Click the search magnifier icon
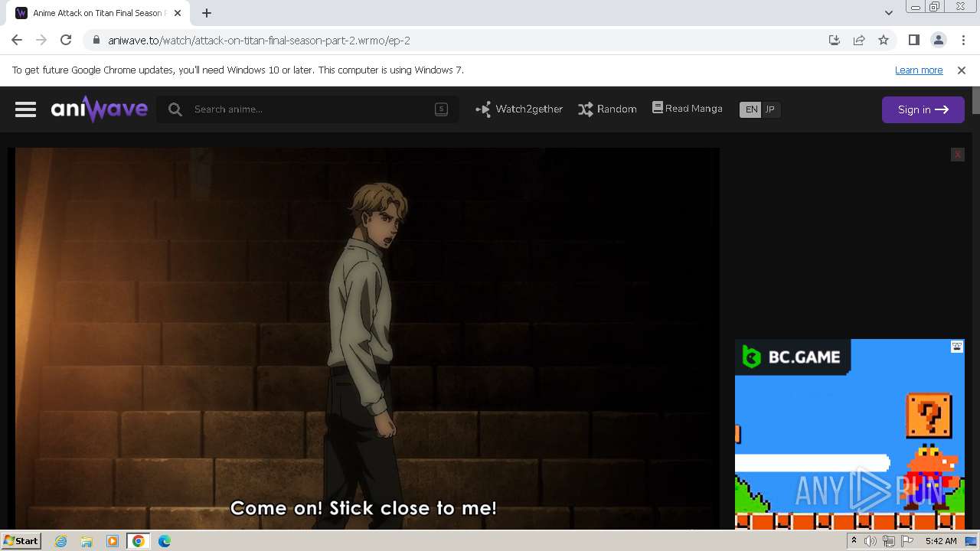This screenshot has height=551, width=980. pyautogui.click(x=175, y=109)
